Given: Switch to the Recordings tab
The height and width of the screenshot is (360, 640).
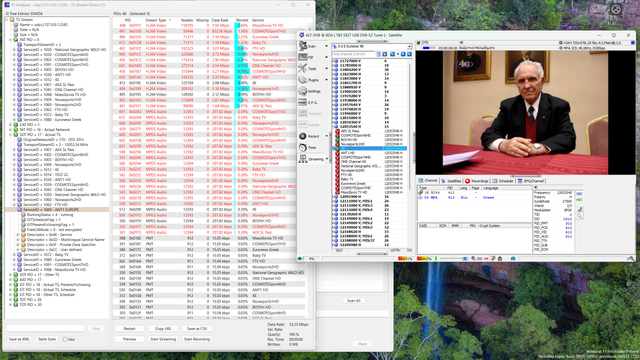Looking at the screenshot, I should point(476,181).
